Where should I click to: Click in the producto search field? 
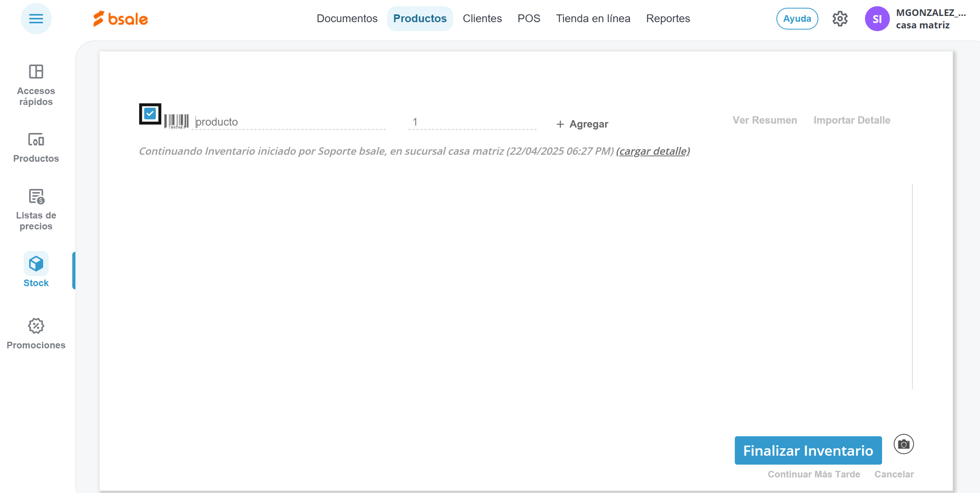[x=289, y=122]
